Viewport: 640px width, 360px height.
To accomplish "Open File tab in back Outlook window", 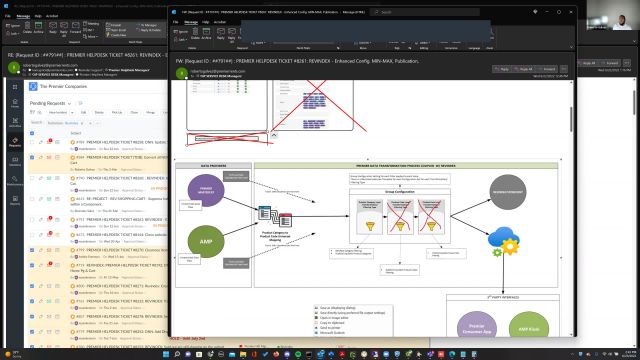I will (8, 16).
